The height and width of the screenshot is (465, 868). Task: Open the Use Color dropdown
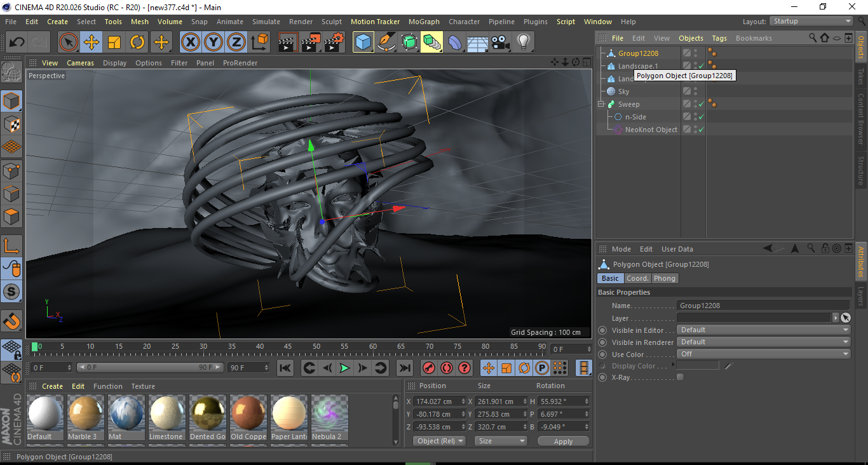(x=764, y=354)
